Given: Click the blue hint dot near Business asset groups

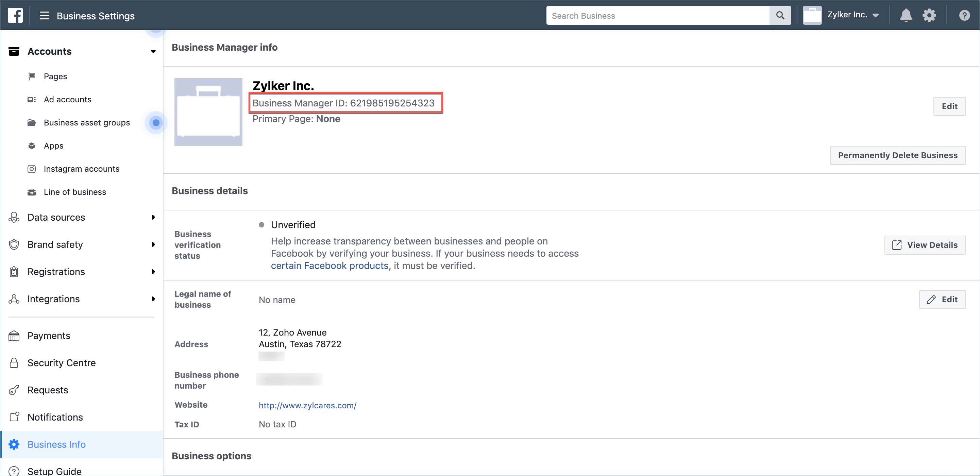Looking at the screenshot, I should [156, 123].
